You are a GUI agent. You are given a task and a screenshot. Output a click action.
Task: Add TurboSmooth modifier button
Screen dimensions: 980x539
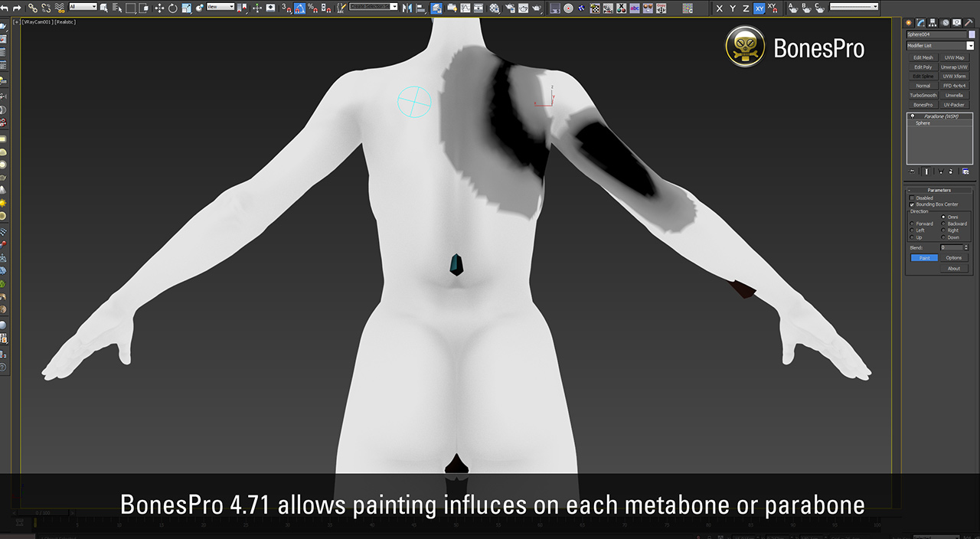(923, 95)
